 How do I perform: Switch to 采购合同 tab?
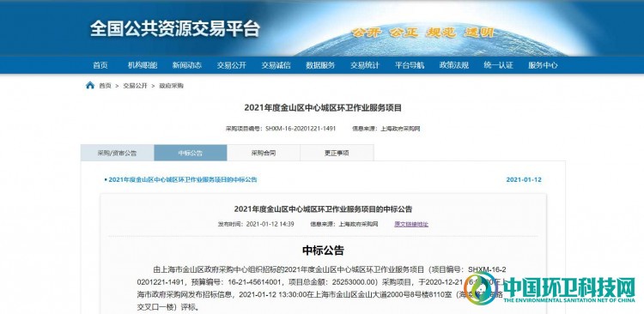click(264, 153)
